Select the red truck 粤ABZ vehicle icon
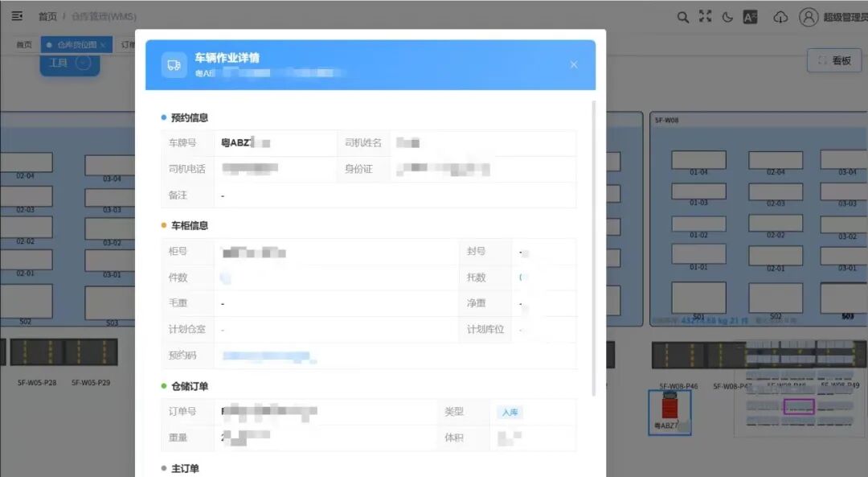Screen dimensions: 868x477 [x=669, y=409]
